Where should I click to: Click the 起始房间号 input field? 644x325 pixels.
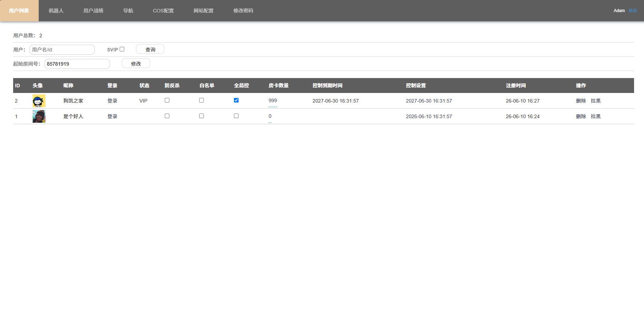tap(77, 64)
